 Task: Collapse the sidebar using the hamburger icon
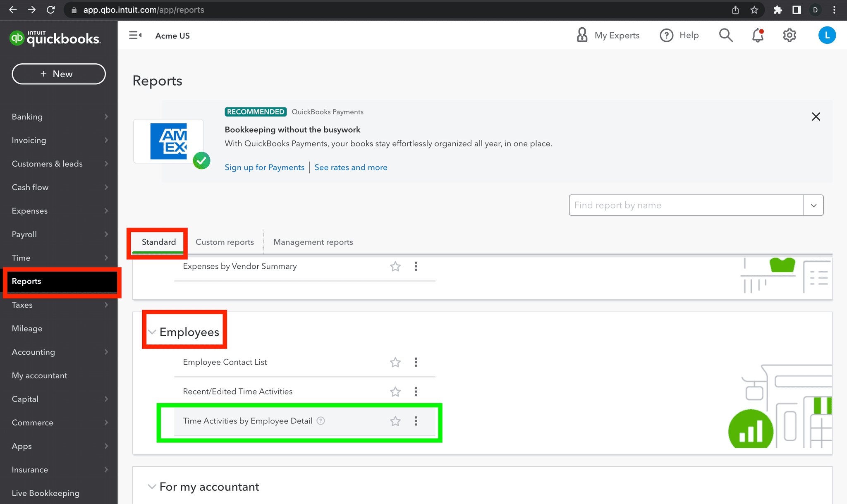tap(135, 35)
